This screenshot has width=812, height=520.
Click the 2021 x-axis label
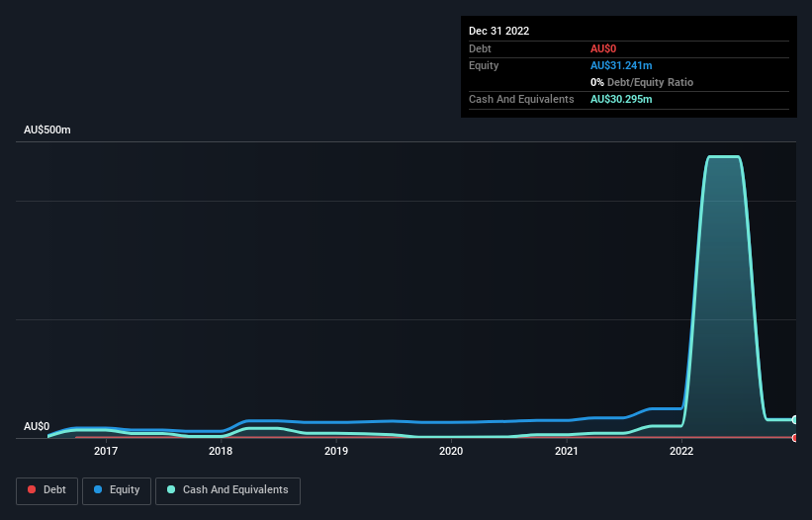[x=567, y=451]
